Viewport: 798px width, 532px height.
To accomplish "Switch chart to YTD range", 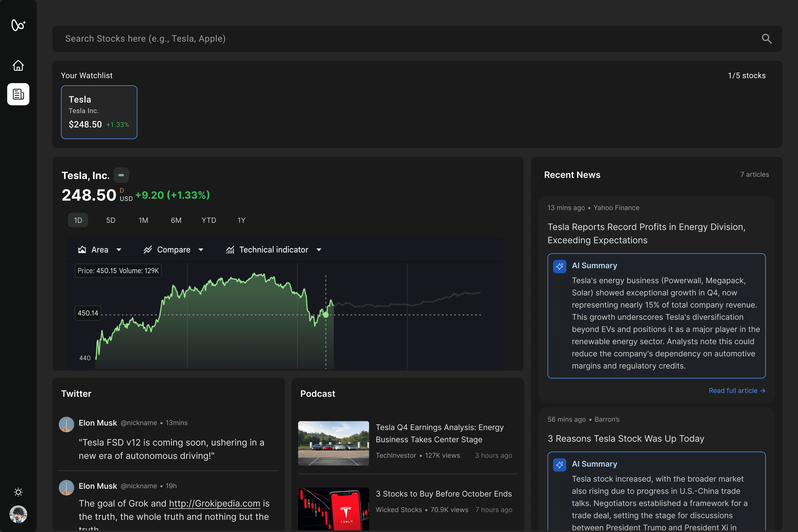I will pos(209,220).
